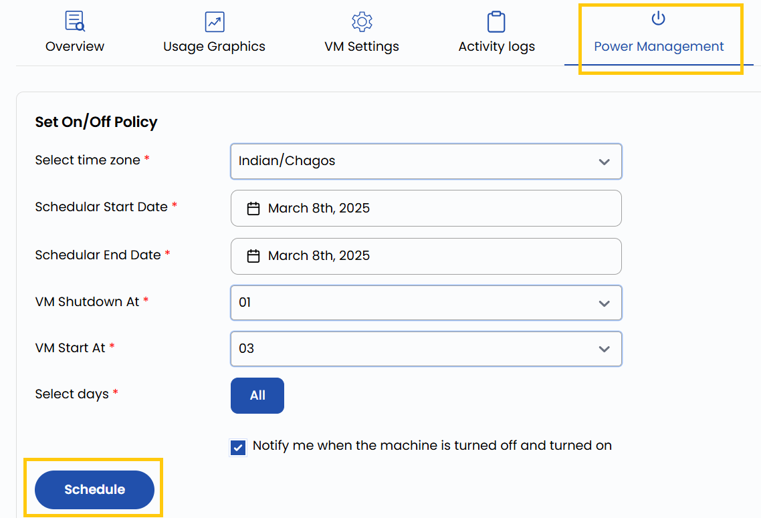Open the VM Start At dropdown
761x532 pixels.
(426, 349)
